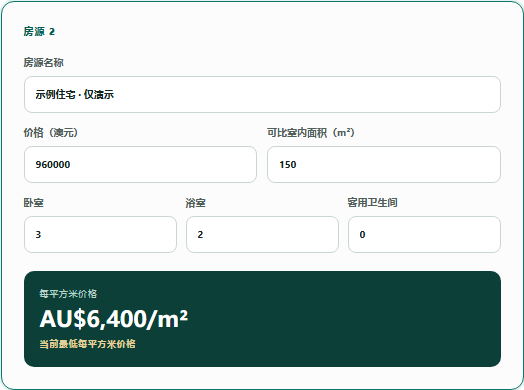Click the 价格（澳元）label
This screenshot has height=390, width=524.
pos(50,133)
